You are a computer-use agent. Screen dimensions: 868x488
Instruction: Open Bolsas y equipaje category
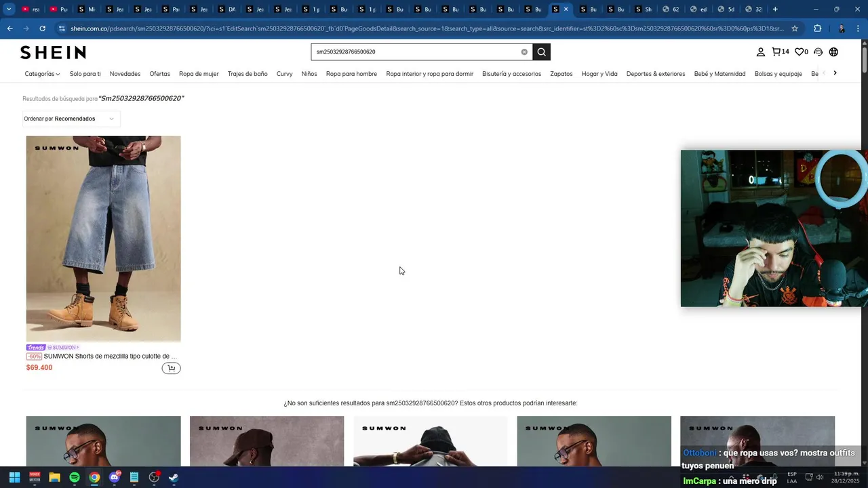click(778, 74)
